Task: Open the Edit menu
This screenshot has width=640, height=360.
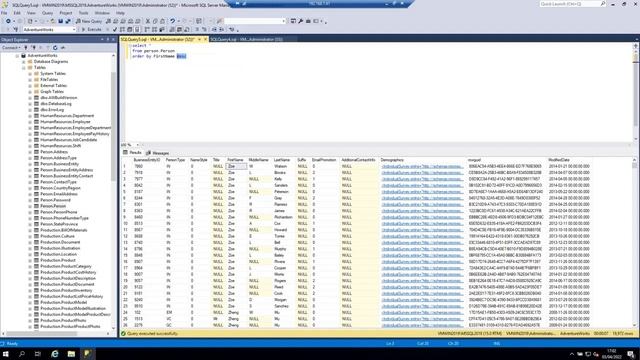Action: [x=17, y=13]
